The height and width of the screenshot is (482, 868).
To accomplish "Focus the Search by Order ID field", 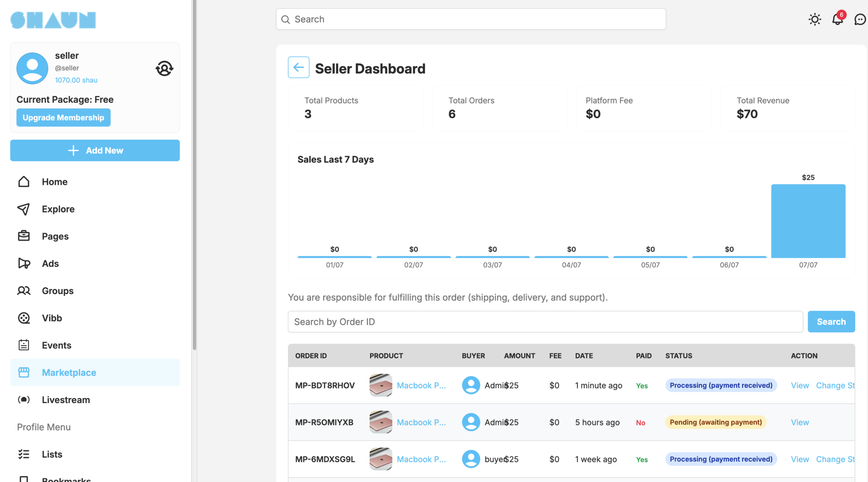I will click(x=545, y=322).
